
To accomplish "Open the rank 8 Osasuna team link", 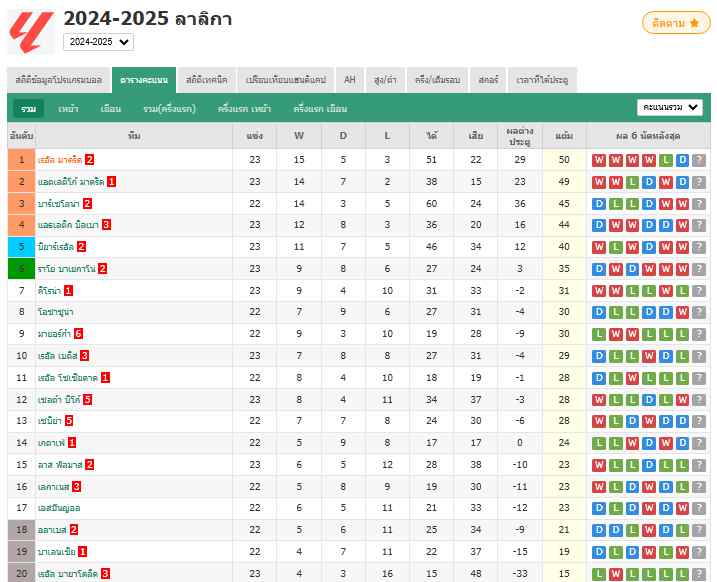I will click(55, 312).
